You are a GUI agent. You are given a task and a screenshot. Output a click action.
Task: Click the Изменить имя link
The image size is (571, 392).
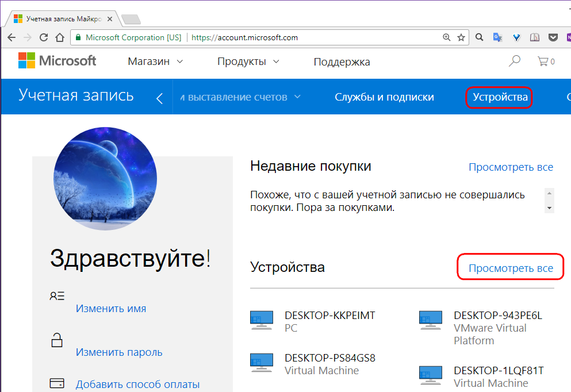(x=111, y=309)
